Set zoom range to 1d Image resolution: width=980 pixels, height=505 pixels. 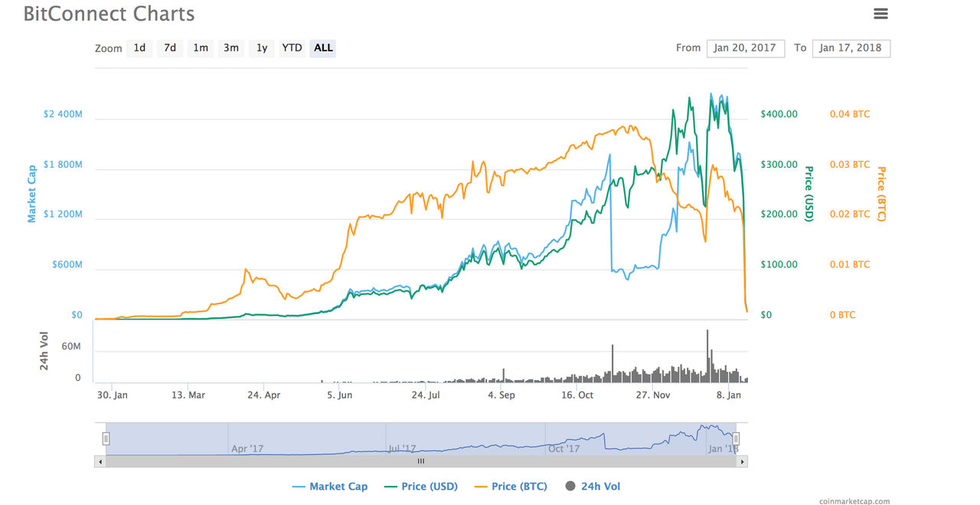click(x=139, y=48)
